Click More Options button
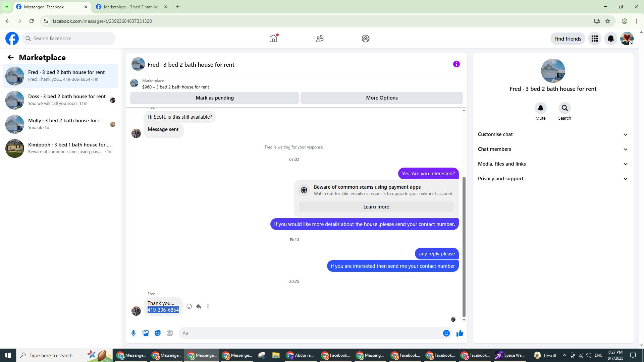The image size is (644, 362). (382, 98)
